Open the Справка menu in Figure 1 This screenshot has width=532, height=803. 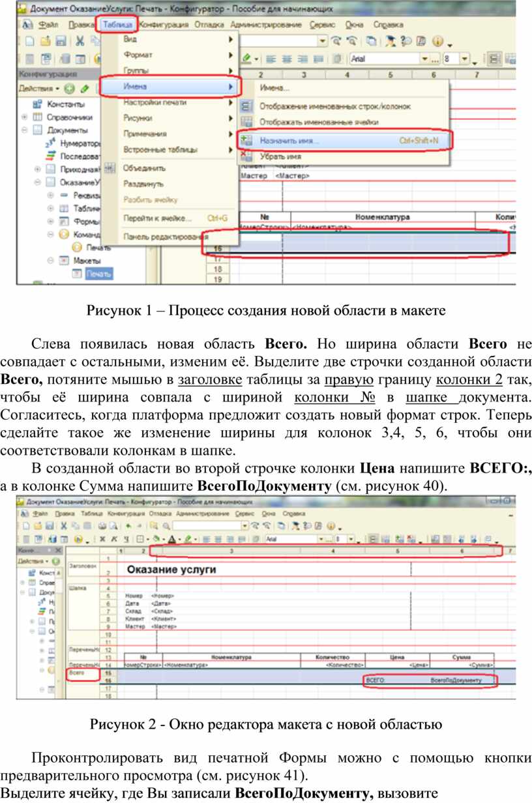click(388, 25)
